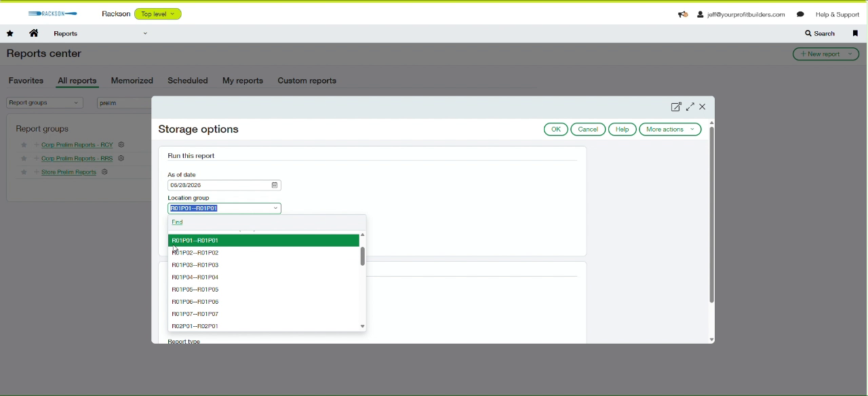Favorite Store Prelim Reports with star

(x=24, y=172)
